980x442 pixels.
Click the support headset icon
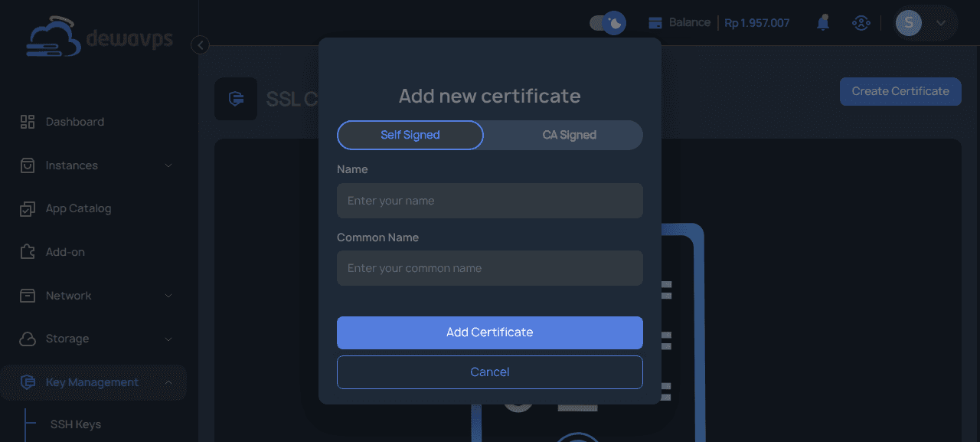(861, 23)
